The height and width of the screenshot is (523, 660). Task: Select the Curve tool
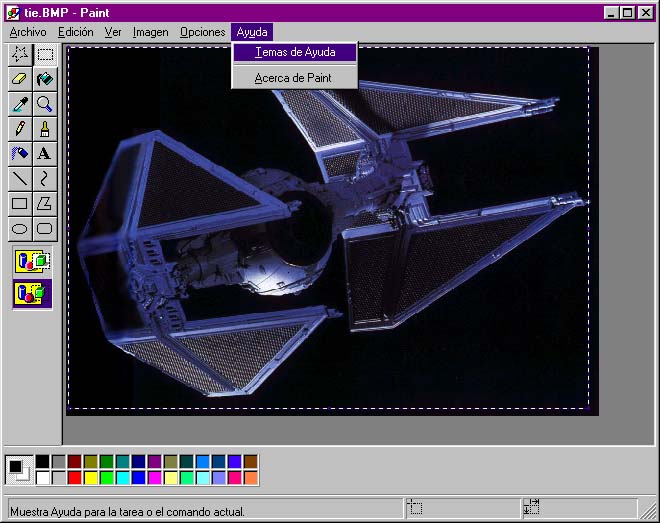tap(45, 179)
